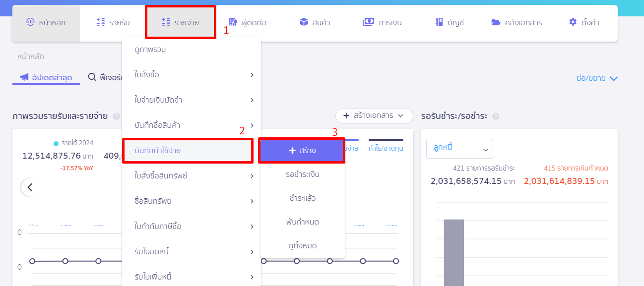Select ใบสั่งซื้อ menu entry

tap(192, 75)
